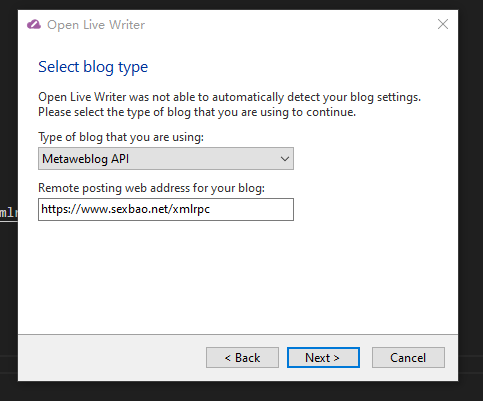
Task: Close the Open Live Writer dialog
Action: (x=443, y=24)
